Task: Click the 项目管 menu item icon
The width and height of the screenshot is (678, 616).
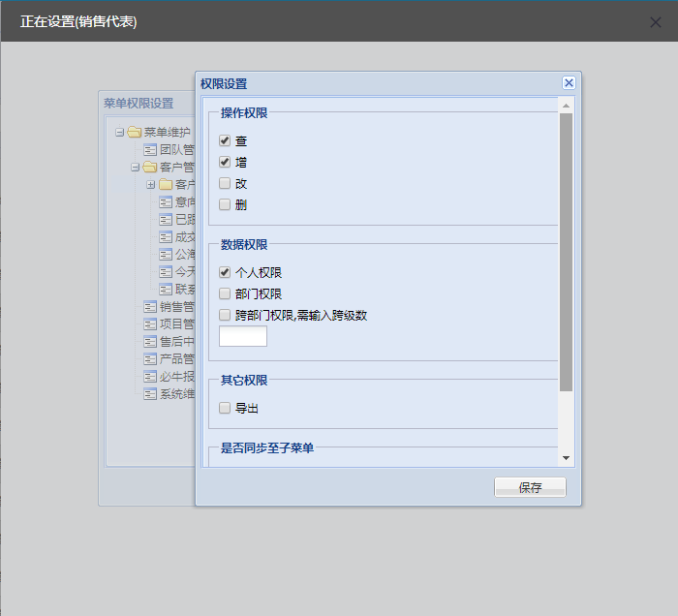Action: point(150,324)
